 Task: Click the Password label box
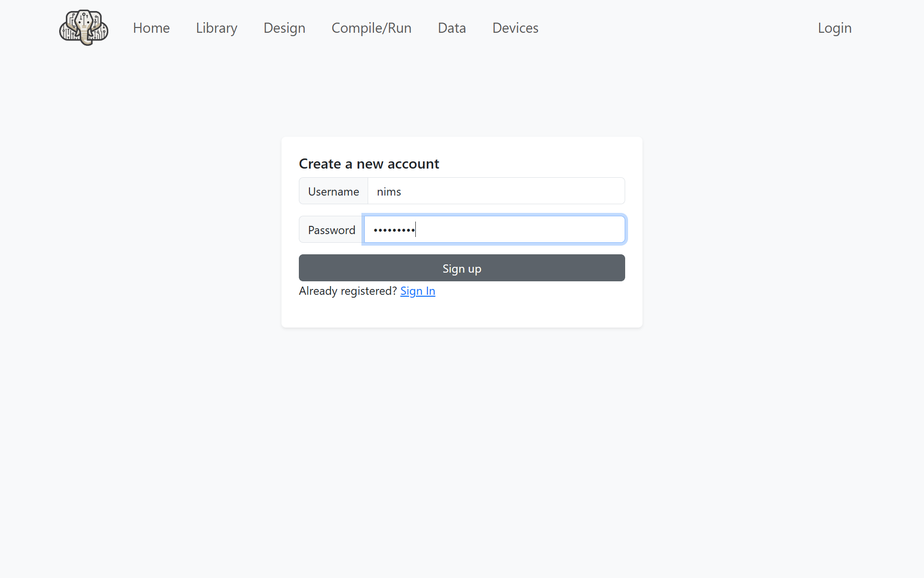point(331,230)
